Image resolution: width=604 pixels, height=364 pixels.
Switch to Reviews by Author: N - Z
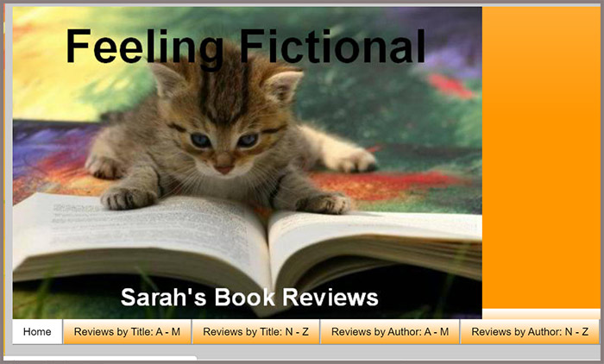coord(530,331)
